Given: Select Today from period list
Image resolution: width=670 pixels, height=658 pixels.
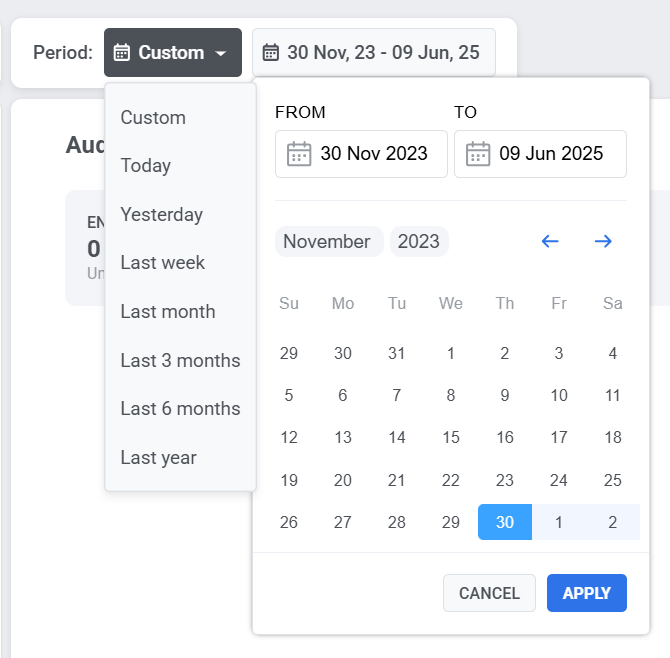Looking at the screenshot, I should pyautogui.click(x=146, y=166).
